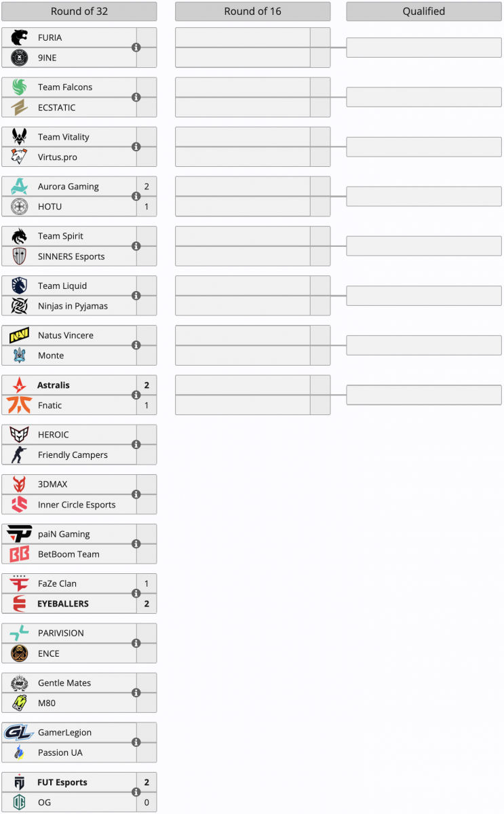This screenshot has height=814, width=504.
Task: Click the Natus Vincere yellow logo
Action: pos(20,335)
